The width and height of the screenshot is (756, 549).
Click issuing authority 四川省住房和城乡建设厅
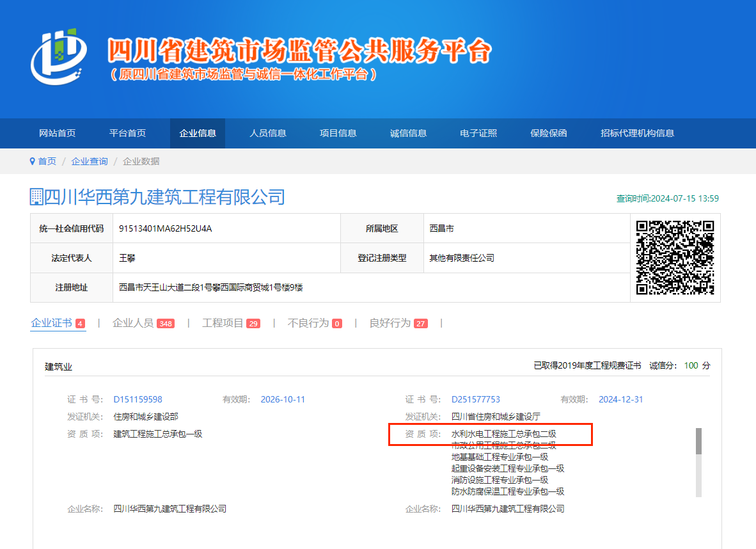(x=496, y=417)
